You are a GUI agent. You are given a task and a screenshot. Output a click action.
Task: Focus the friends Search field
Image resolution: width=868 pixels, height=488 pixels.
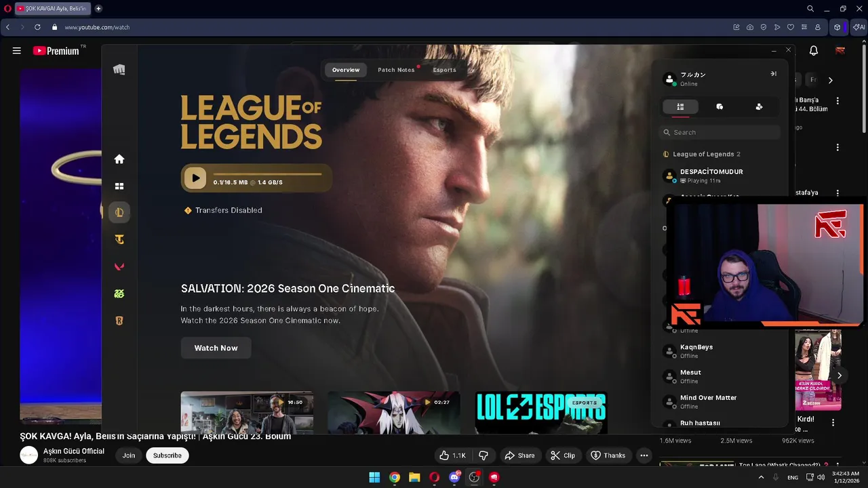click(x=719, y=132)
